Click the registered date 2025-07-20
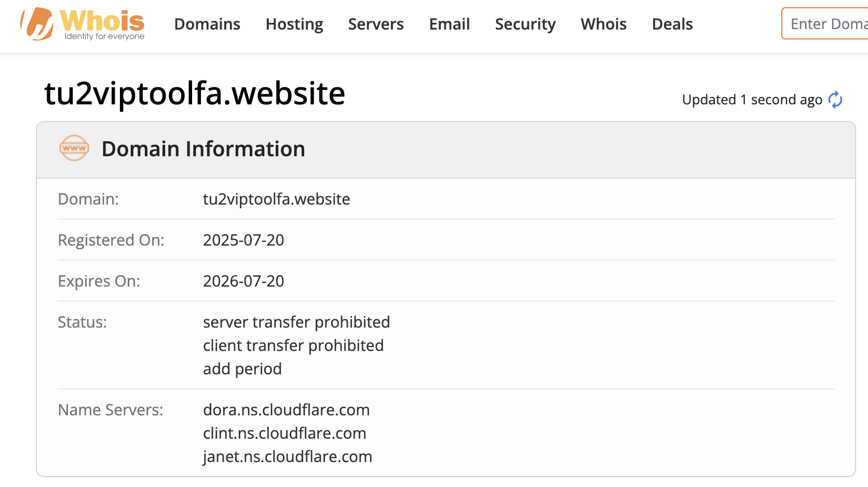Image resolution: width=868 pixels, height=487 pixels. [x=243, y=240]
